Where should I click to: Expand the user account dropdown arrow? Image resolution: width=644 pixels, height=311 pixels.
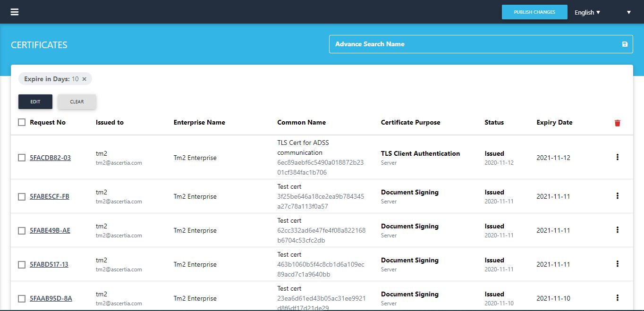(x=628, y=12)
